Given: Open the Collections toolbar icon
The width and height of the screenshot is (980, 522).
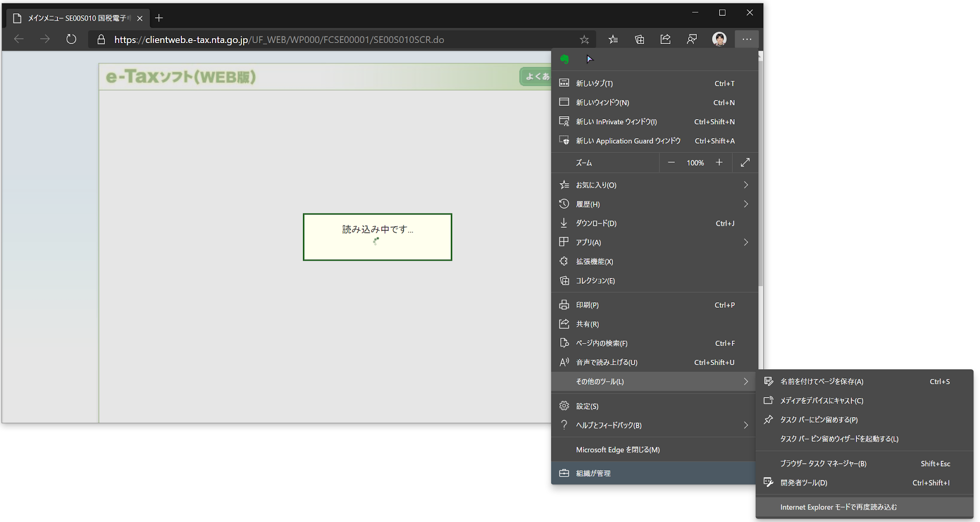Looking at the screenshot, I should click(x=639, y=39).
